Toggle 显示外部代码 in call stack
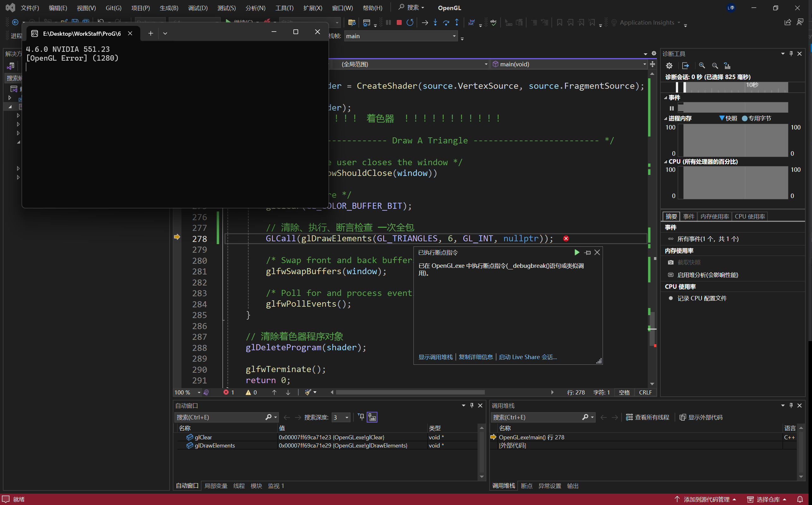The image size is (812, 505). coord(701,417)
